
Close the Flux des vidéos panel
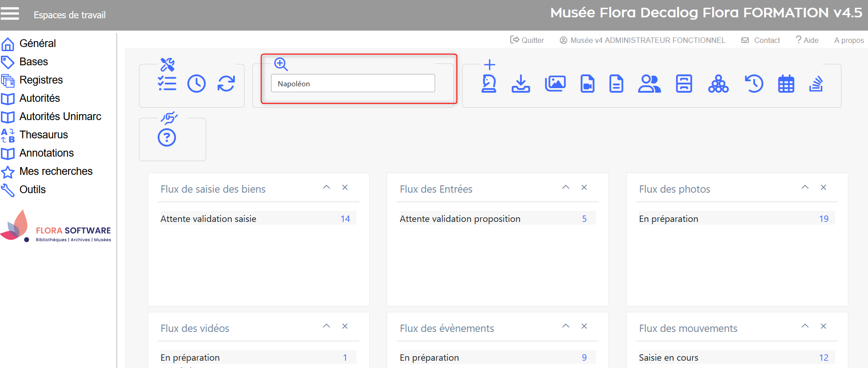pos(345,326)
